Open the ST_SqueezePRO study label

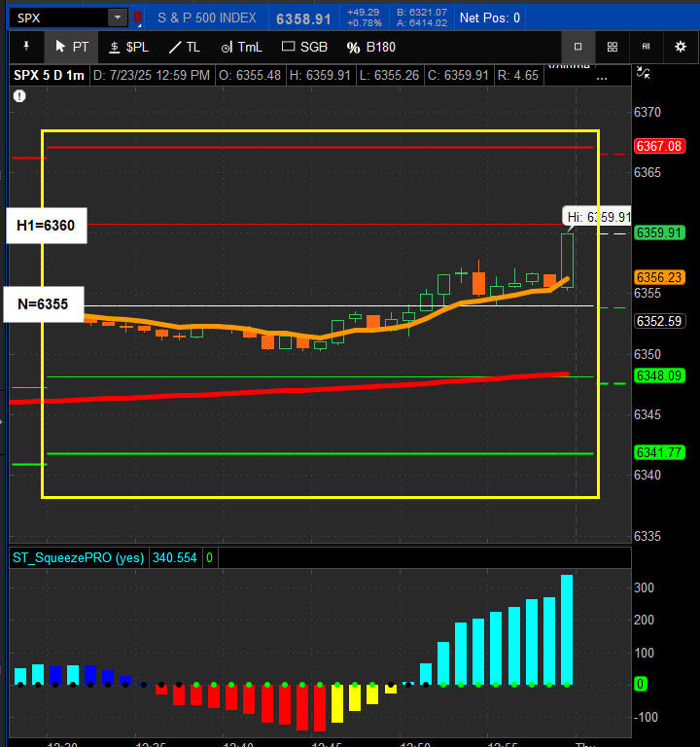(78, 558)
